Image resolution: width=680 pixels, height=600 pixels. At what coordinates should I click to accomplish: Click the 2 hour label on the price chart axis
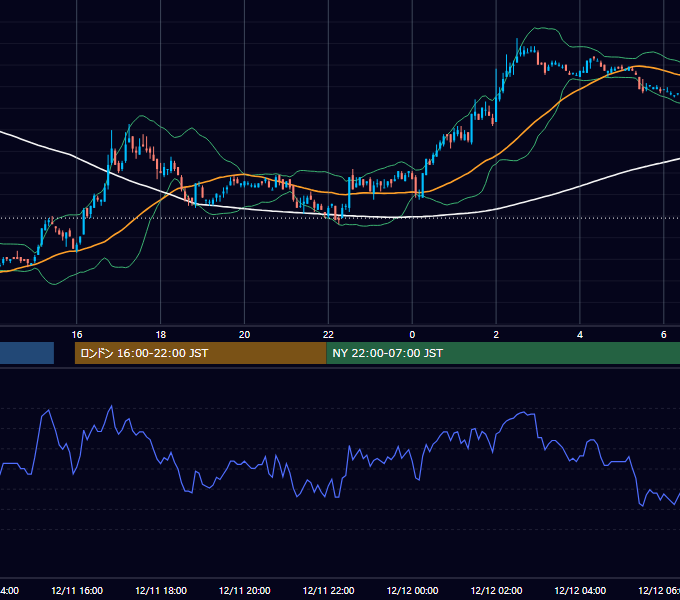[496, 335]
